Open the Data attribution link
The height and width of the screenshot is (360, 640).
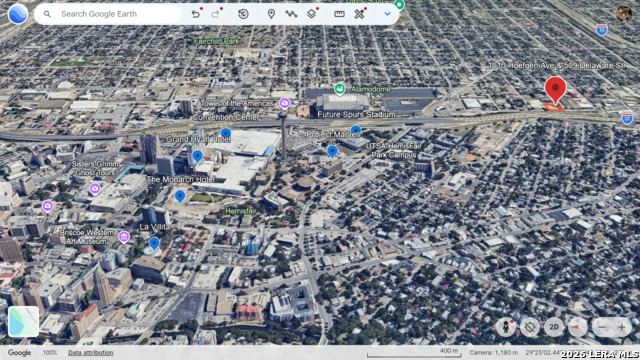pos(91,353)
